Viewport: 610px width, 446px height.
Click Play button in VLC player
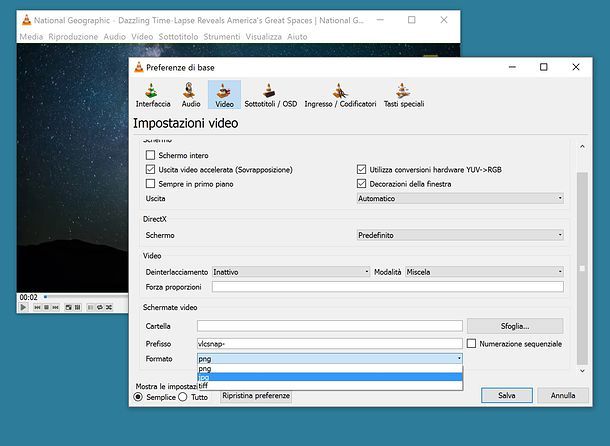[x=23, y=307]
